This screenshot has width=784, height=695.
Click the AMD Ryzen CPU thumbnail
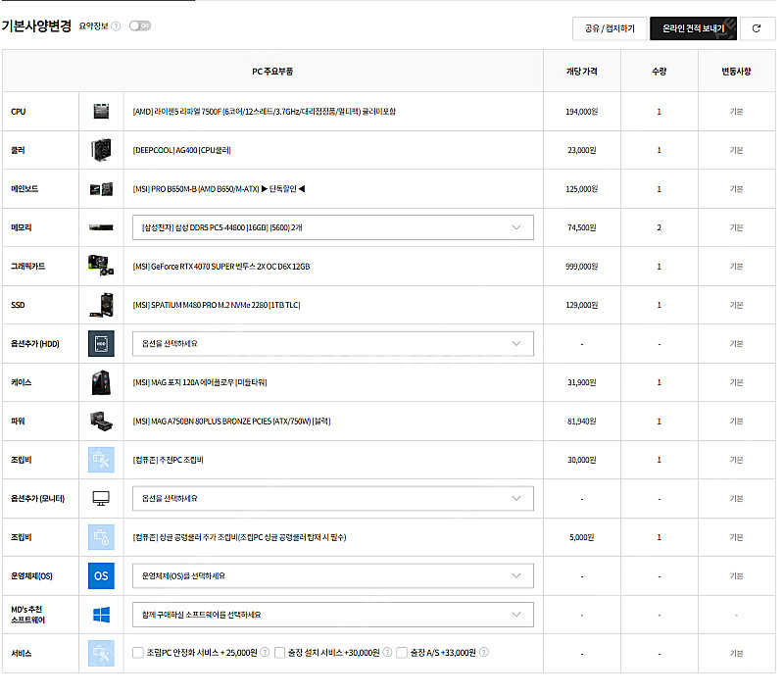(x=101, y=111)
